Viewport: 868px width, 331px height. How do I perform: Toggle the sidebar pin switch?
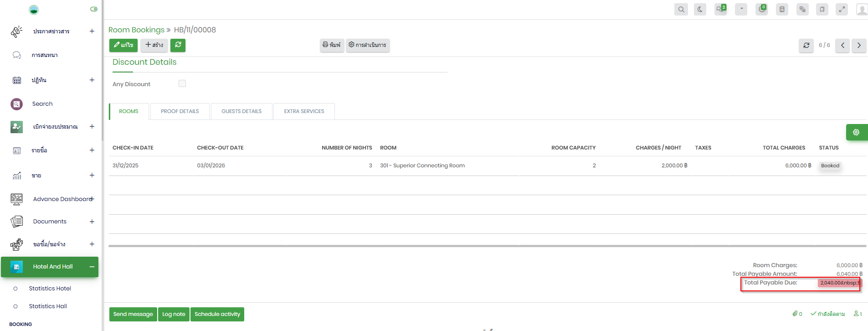(x=94, y=9)
